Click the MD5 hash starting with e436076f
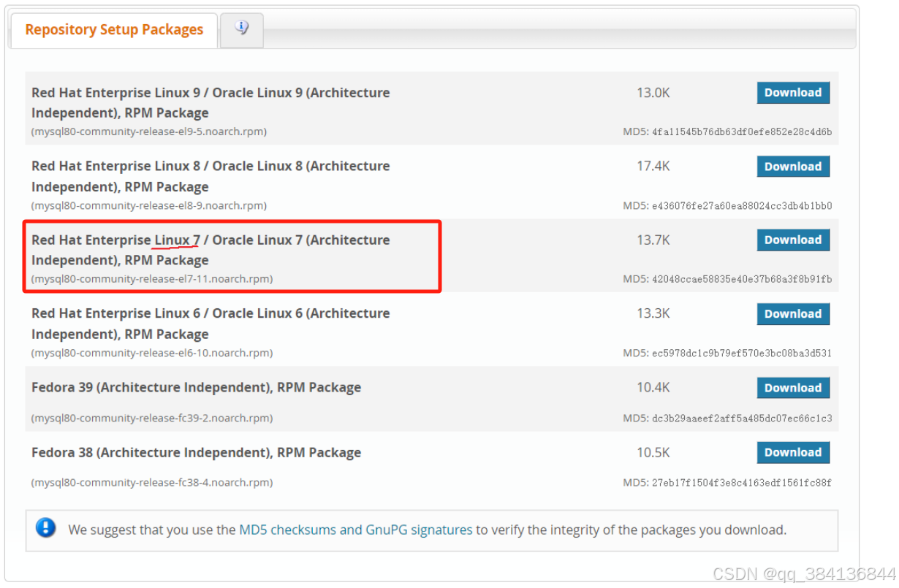 (x=742, y=206)
